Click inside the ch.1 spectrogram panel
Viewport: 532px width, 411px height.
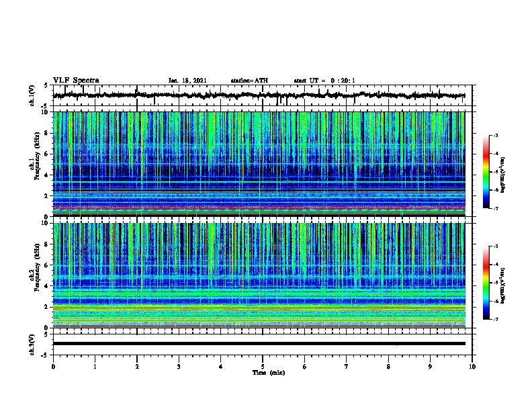tap(259, 164)
